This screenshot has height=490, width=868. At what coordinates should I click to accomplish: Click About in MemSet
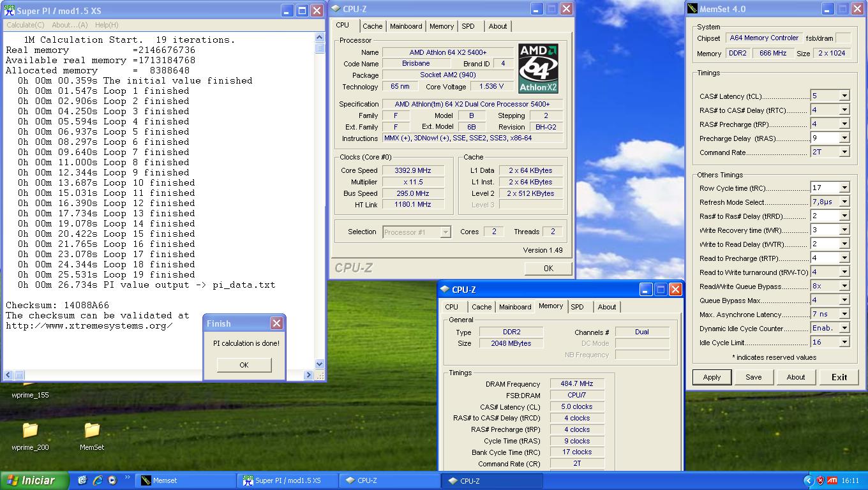[x=796, y=377]
